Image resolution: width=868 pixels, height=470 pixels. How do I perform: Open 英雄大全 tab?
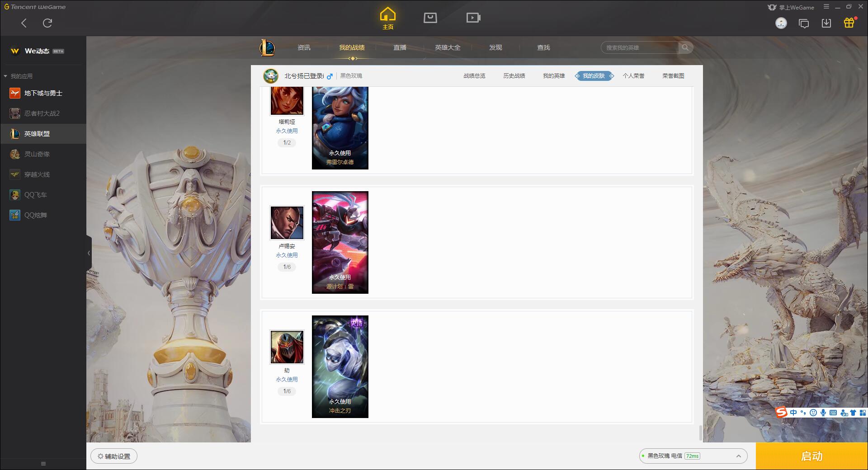448,47
